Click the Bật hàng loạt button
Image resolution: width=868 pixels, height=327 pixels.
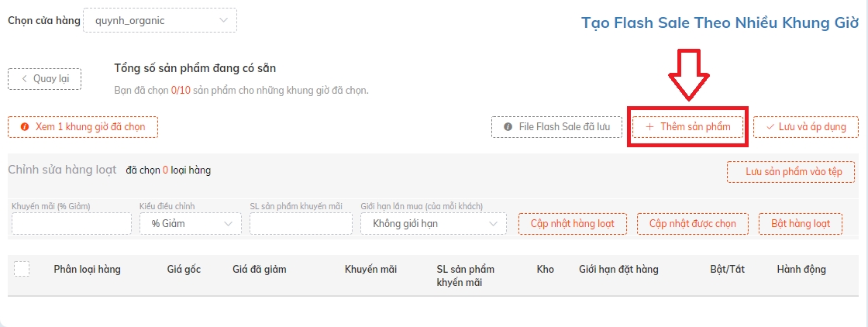(801, 223)
